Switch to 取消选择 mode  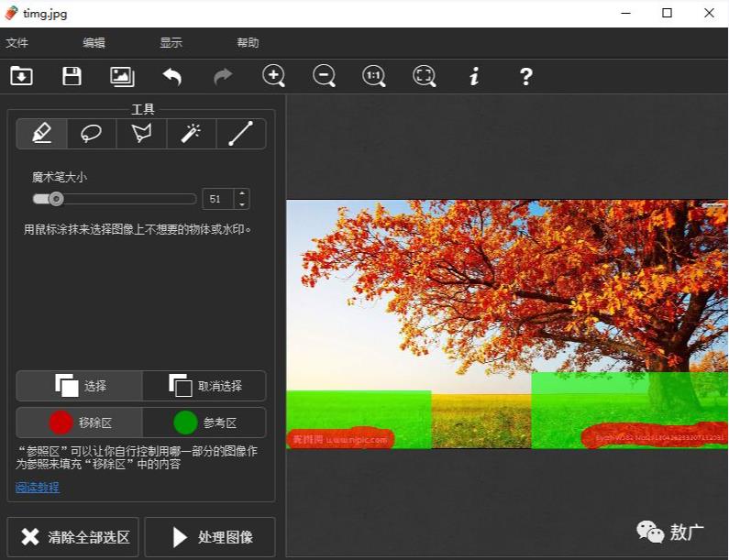[204, 386]
